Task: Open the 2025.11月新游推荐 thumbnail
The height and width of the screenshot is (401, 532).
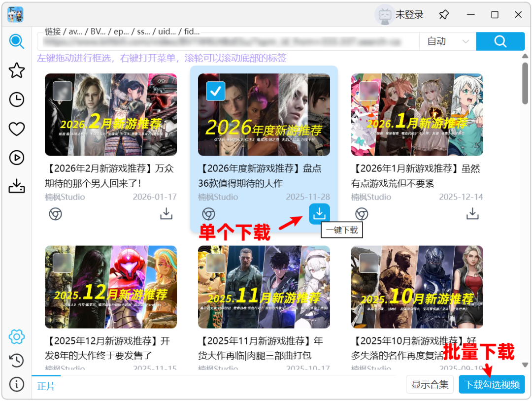Action: [x=264, y=287]
